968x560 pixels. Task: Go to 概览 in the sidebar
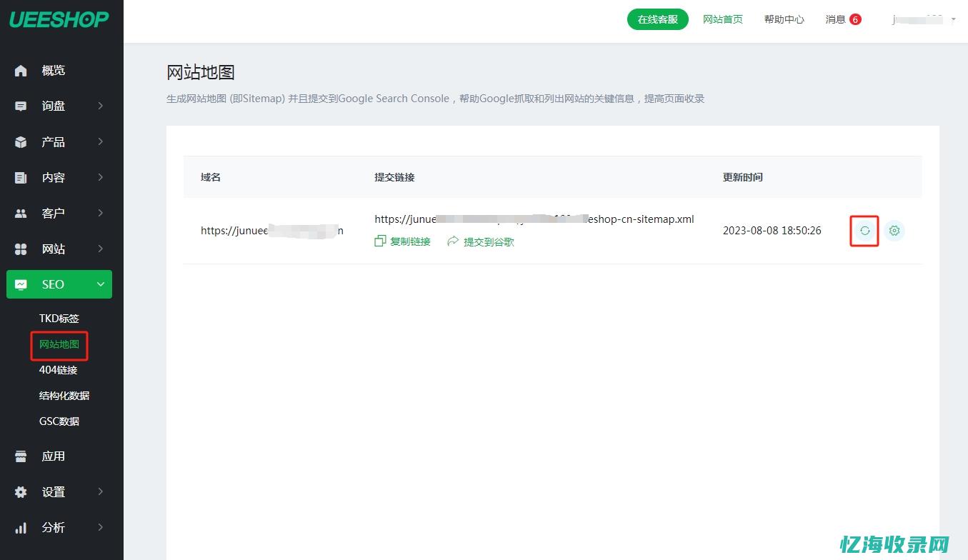point(54,70)
